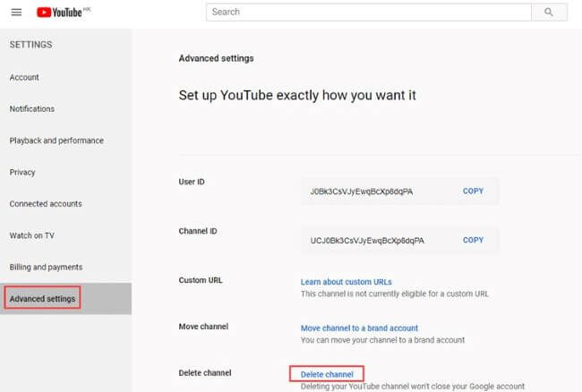Open Learn about custom URLs link

pyautogui.click(x=346, y=282)
